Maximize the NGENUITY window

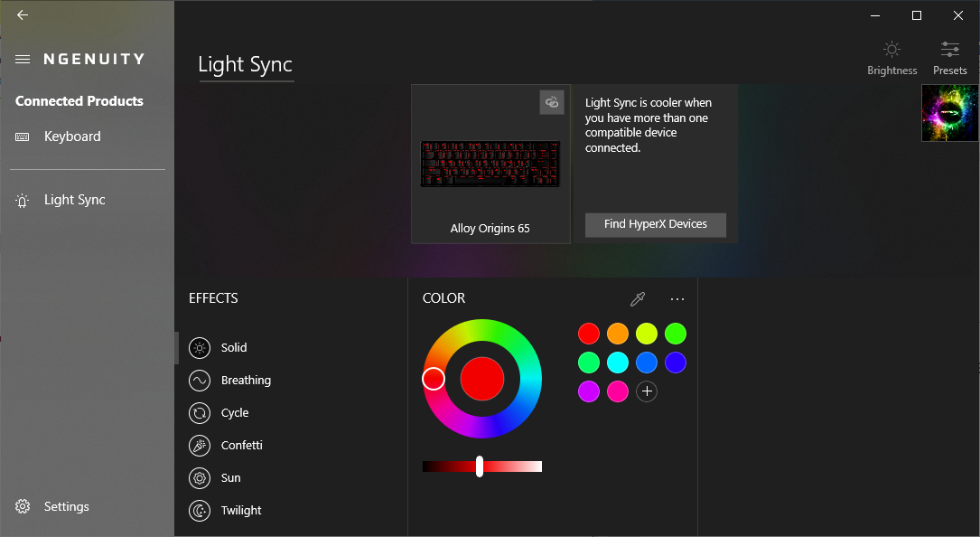coord(916,15)
